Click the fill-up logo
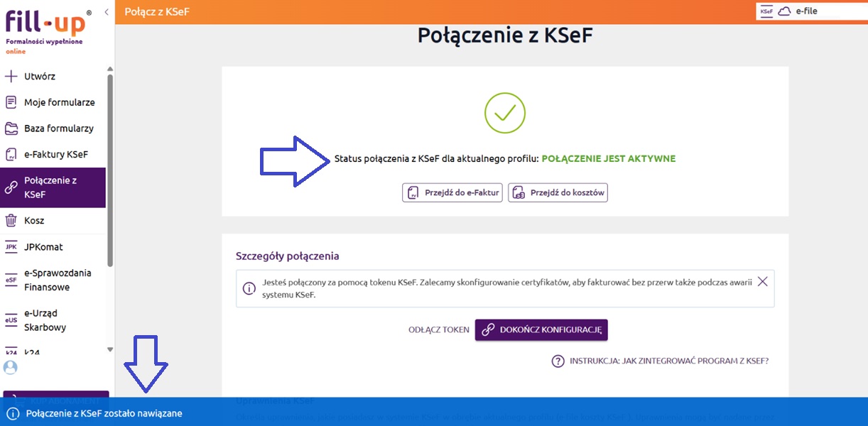This screenshot has height=426, width=868. 47,24
